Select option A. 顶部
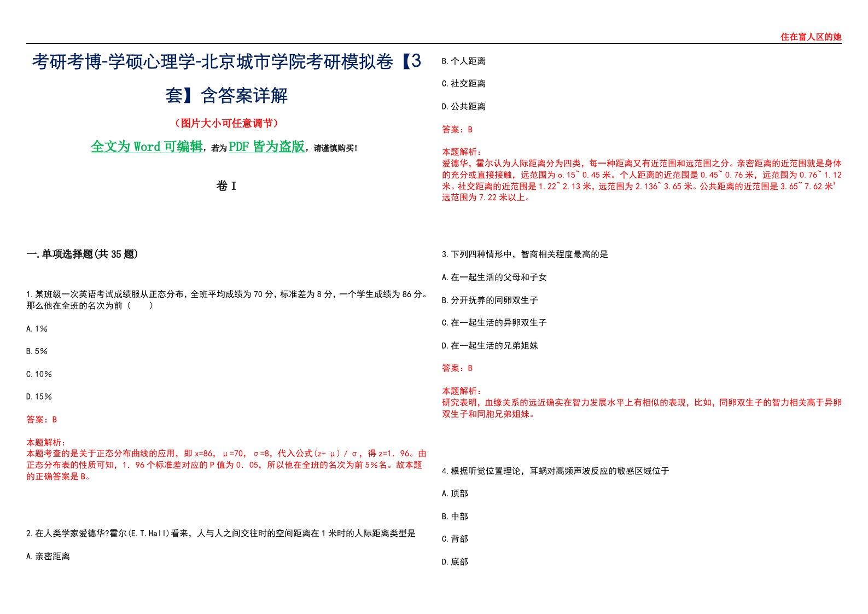 [455, 493]
